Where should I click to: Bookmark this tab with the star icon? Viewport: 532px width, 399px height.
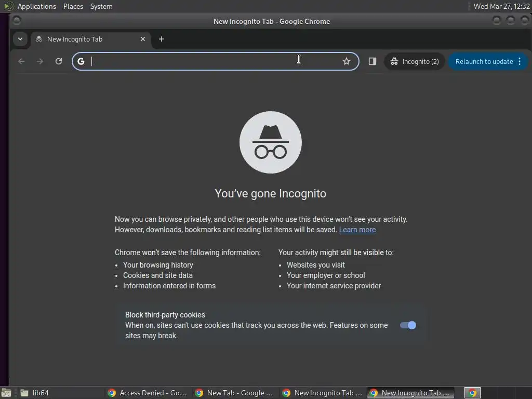click(346, 61)
